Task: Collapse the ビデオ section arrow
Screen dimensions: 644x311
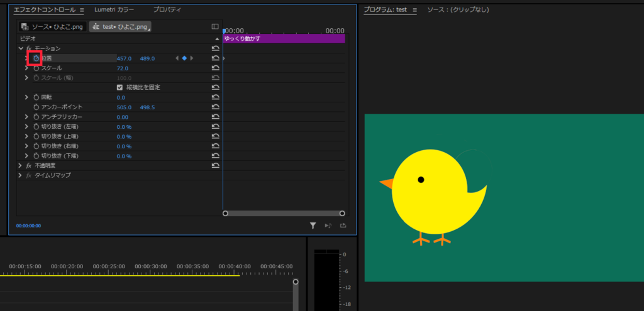Action: pyautogui.click(x=217, y=38)
